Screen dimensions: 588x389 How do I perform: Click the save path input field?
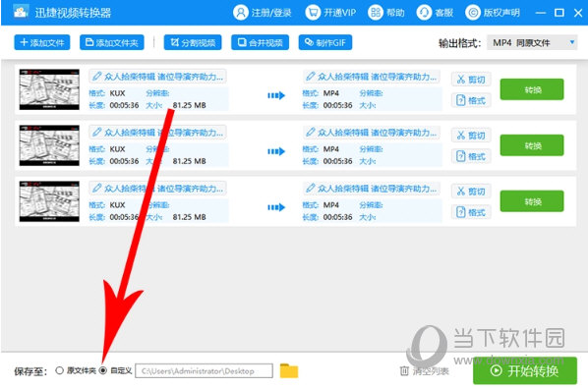click(204, 370)
